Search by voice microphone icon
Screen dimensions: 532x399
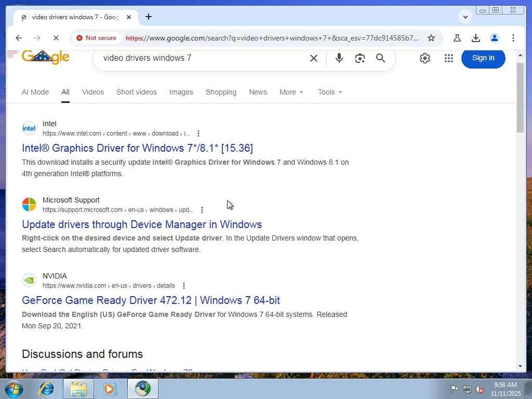(339, 58)
